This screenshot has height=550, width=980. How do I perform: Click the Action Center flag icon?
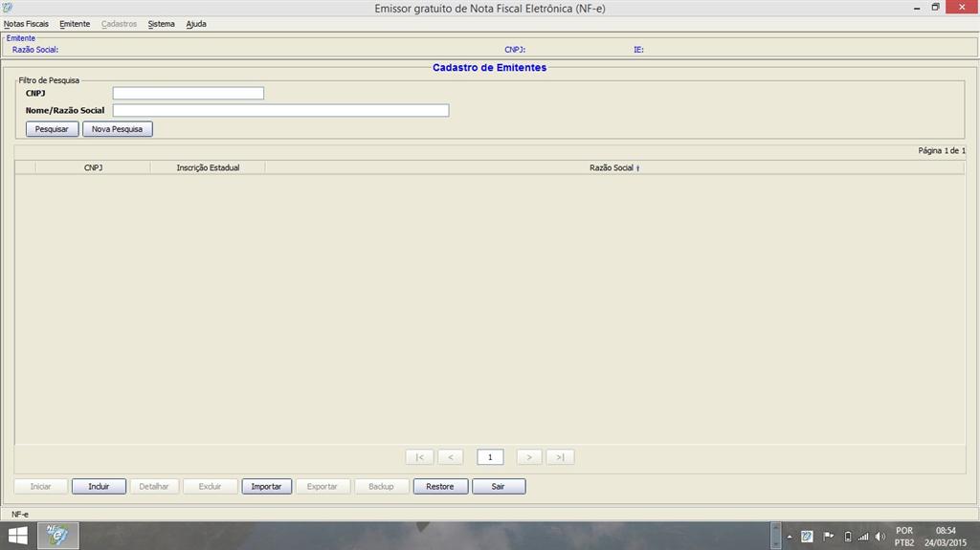(x=829, y=537)
